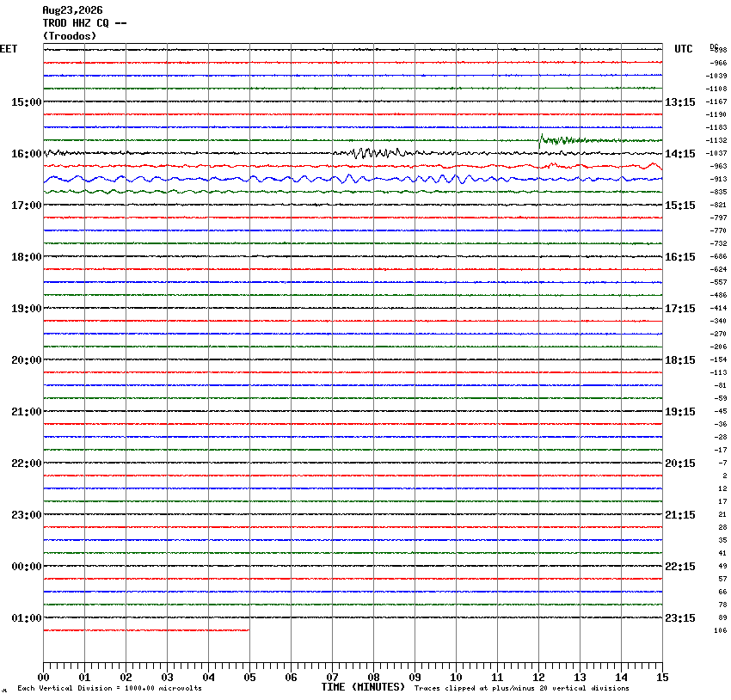This screenshot has height=700, width=731.
Task: Click the 18:00 EET row label
Action: click(27, 257)
